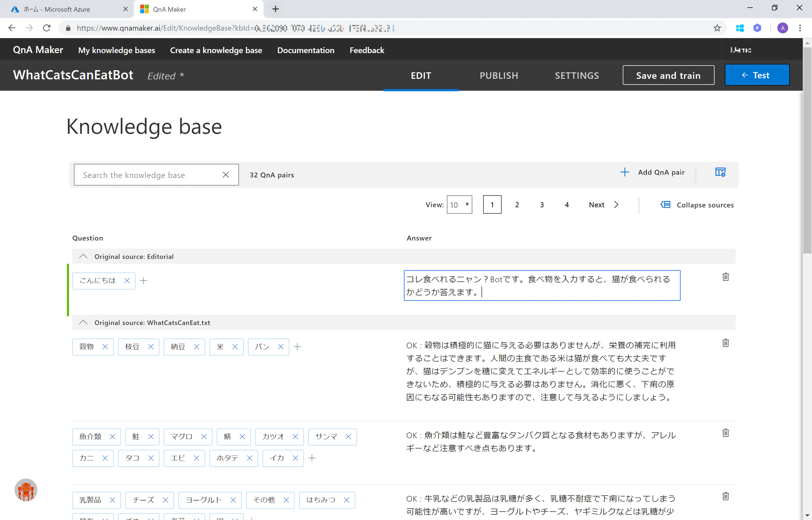Open My knowledge bases menu
Screen dimensions: 812x520
[117, 50]
